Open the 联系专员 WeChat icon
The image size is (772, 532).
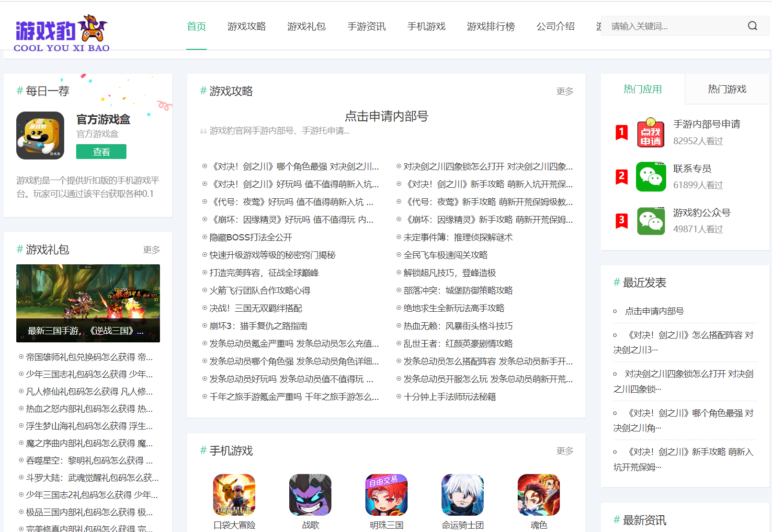click(x=651, y=177)
